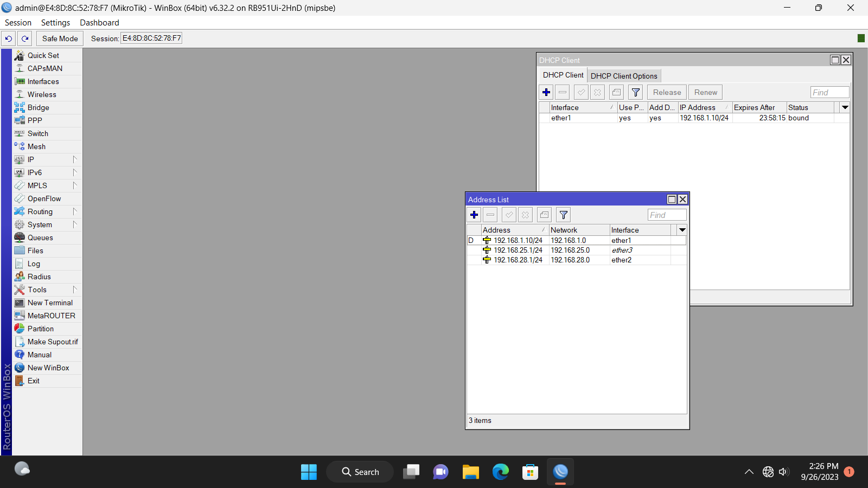This screenshot has height=488, width=868.
Task: Open MetaROUTER menu item
Action: 47,316
